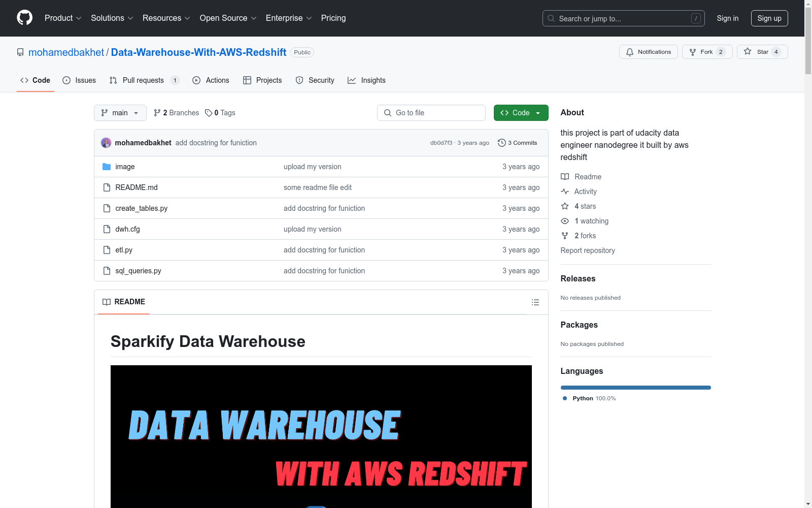The height and width of the screenshot is (508, 812).
Task: Expand the Open Source menu
Action: click(228, 18)
